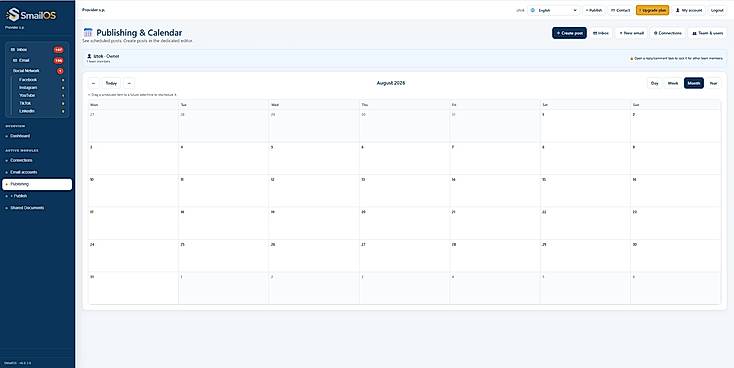The width and height of the screenshot is (734, 368).
Task: Jump to Today in the calendar
Action: (111, 83)
